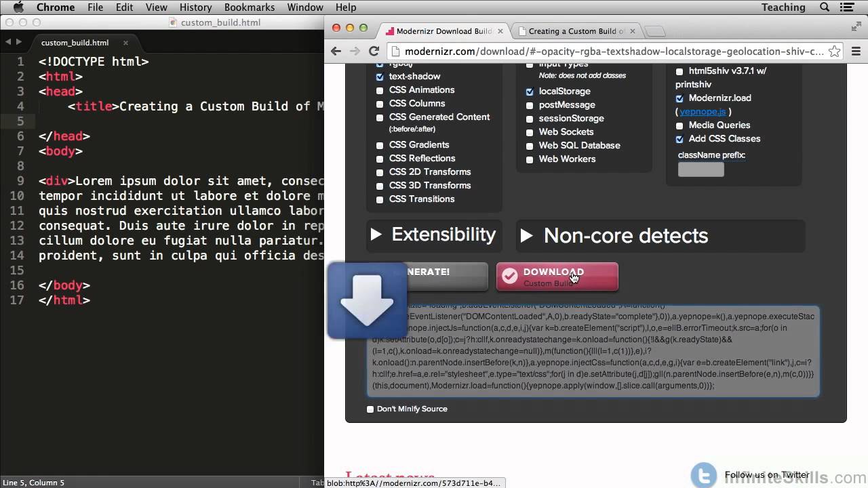Reload the Modernizr page

374,52
